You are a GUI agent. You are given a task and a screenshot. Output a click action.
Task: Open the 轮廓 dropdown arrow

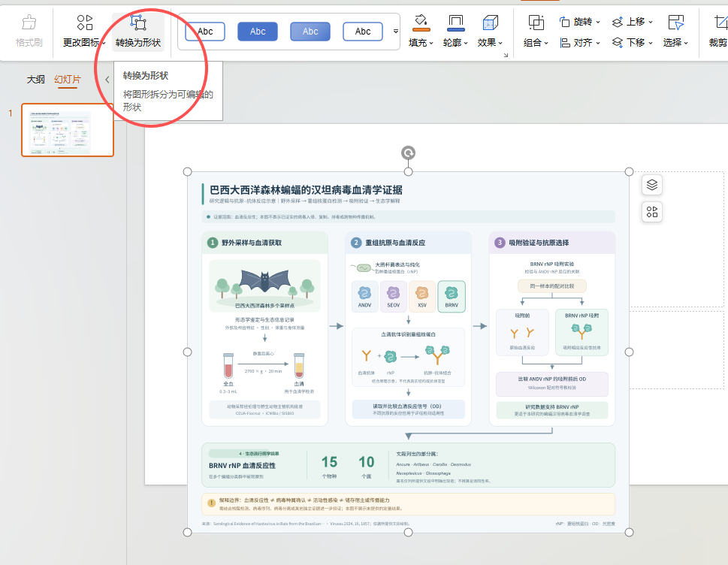coord(466,43)
